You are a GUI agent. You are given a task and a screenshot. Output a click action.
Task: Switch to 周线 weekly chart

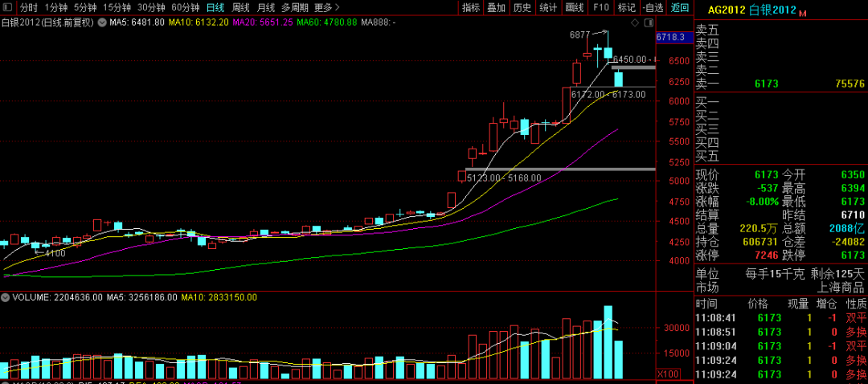[240, 8]
